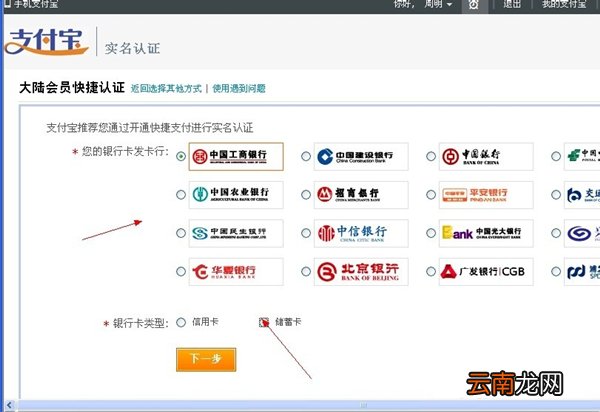Click the 大陆会员快捷认证 heading

72,88
